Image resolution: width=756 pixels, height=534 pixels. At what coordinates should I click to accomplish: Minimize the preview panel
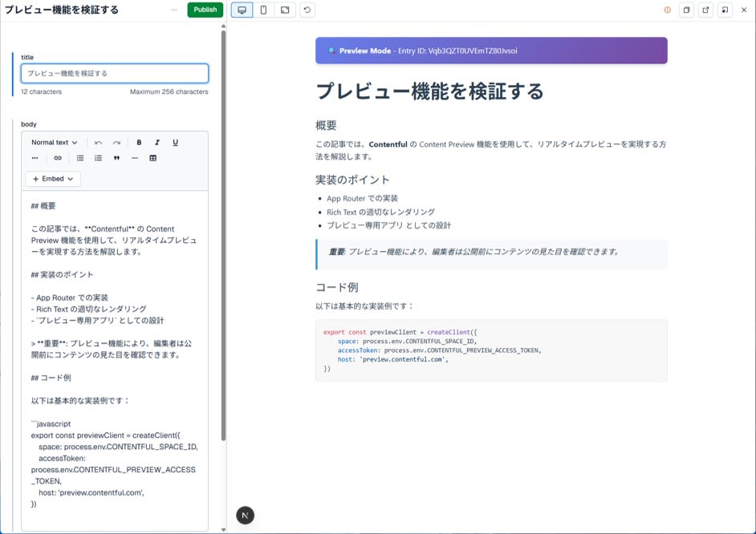(x=725, y=10)
